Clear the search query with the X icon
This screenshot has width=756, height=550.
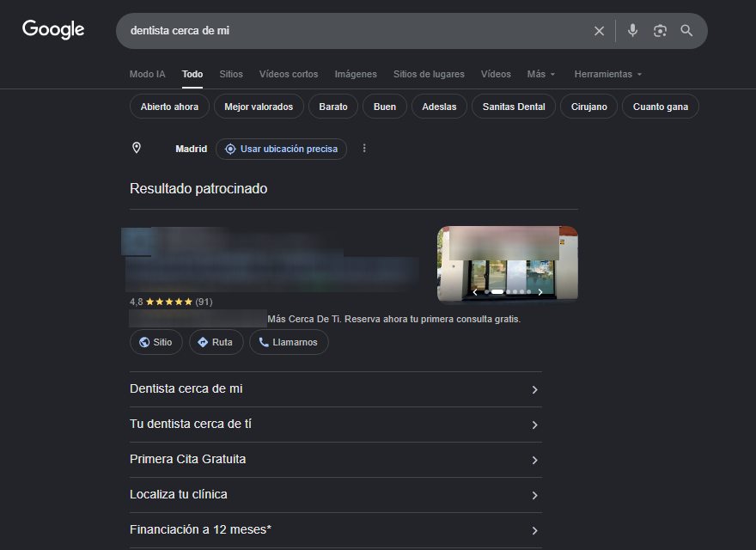tap(599, 30)
